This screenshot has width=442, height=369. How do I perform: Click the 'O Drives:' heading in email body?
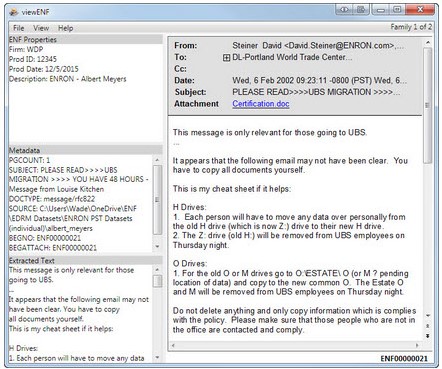[190, 263]
